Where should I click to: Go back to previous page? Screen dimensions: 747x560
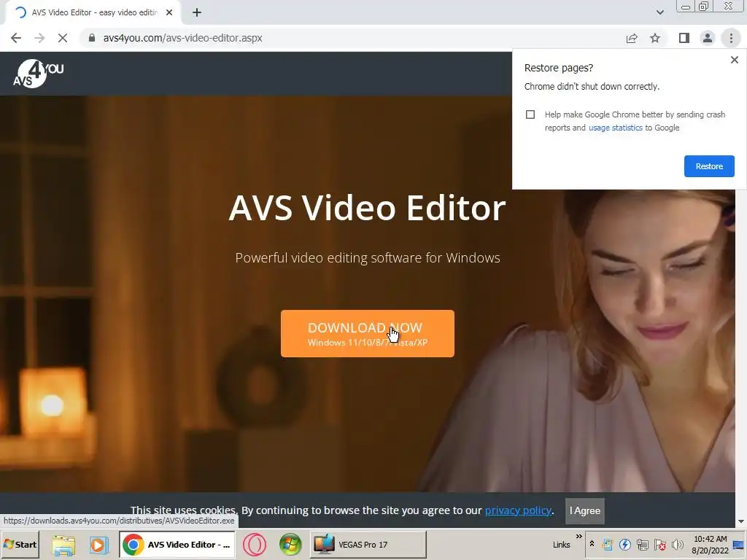tap(16, 38)
